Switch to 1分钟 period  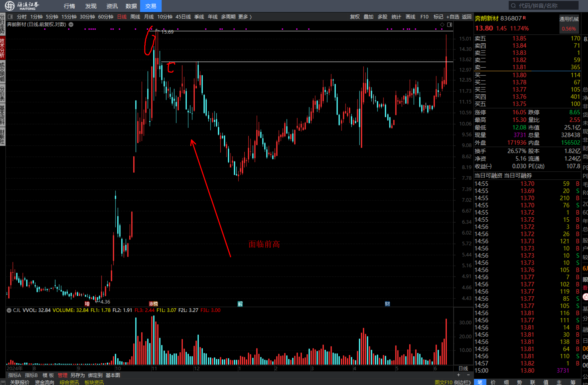(36, 17)
